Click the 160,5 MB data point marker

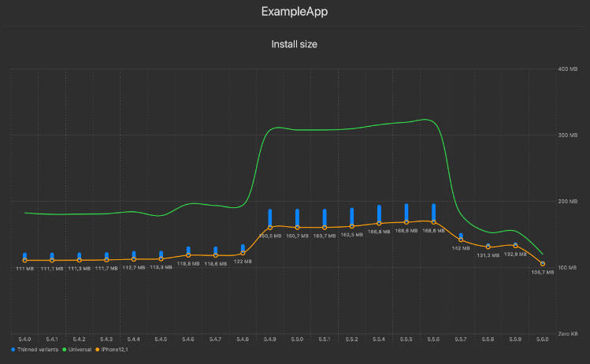pos(270,227)
